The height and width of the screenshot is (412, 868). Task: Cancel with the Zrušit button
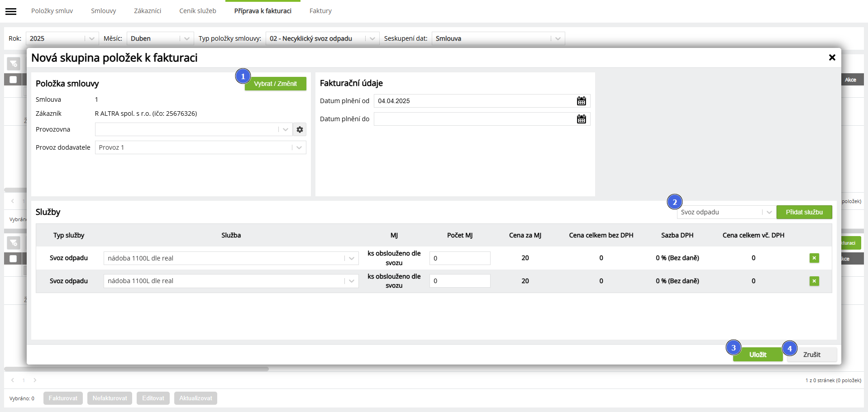click(x=812, y=355)
